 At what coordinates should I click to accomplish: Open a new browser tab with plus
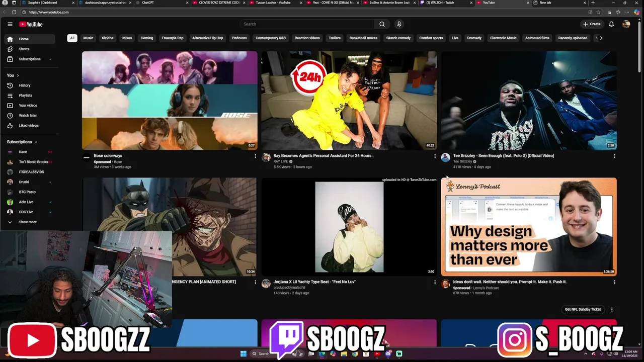coord(593,3)
